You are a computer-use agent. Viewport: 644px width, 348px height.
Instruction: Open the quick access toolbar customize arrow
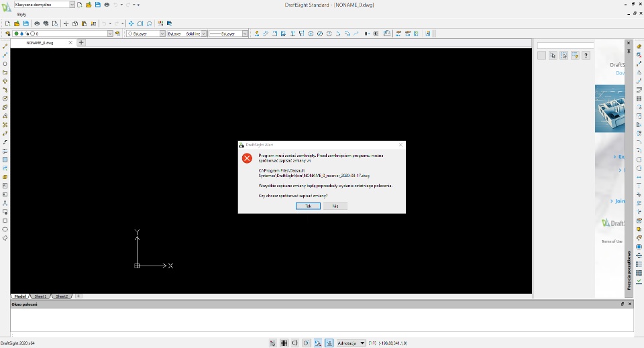[x=138, y=5]
